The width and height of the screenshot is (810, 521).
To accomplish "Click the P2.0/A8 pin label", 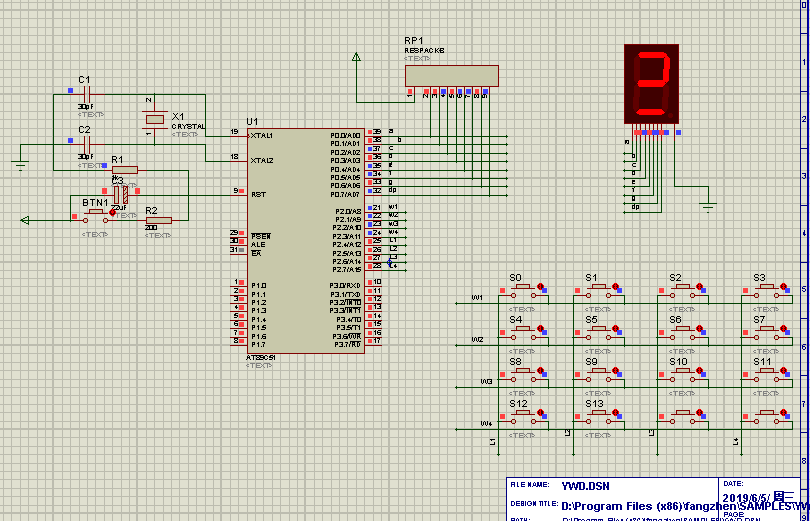I will tap(348, 212).
